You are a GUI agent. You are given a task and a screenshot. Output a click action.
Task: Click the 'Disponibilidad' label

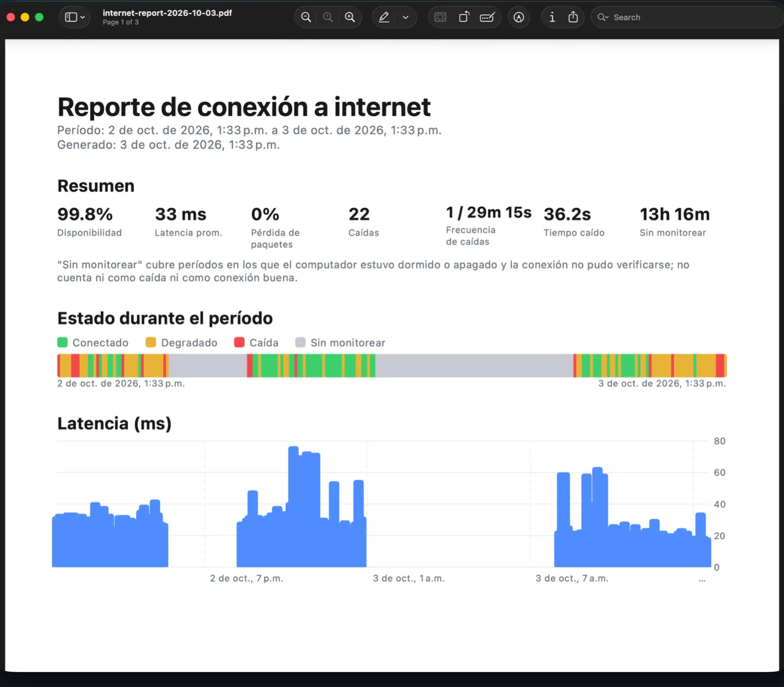90,233
